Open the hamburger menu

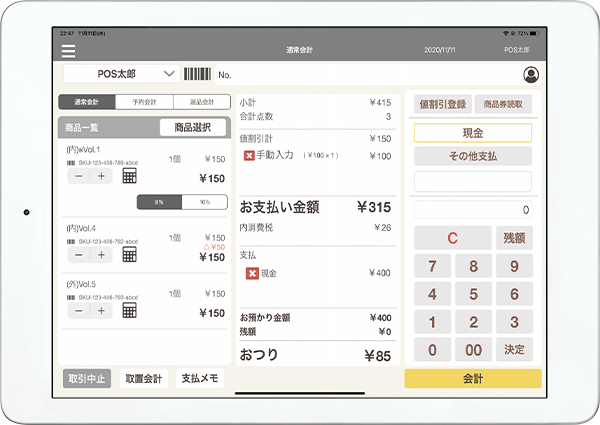68,50
